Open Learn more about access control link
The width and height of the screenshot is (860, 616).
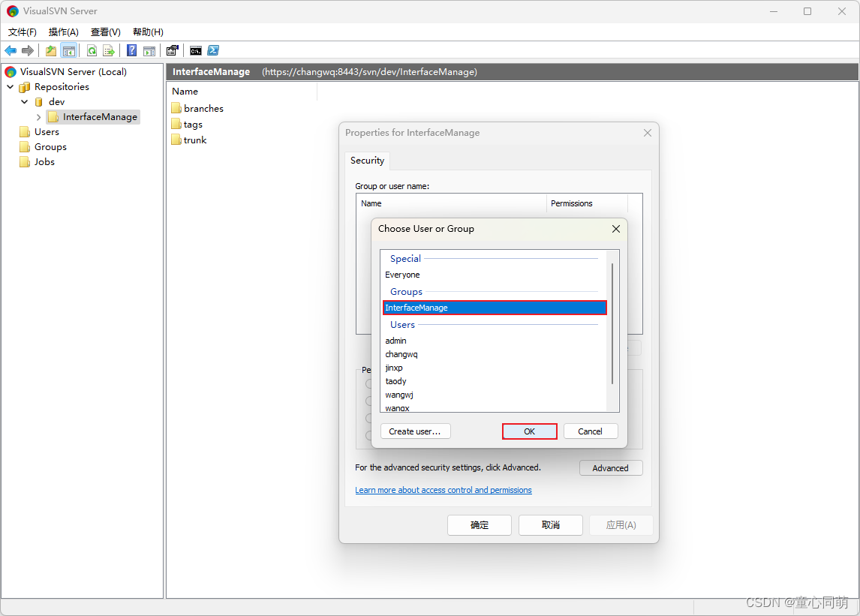[444, 490]
